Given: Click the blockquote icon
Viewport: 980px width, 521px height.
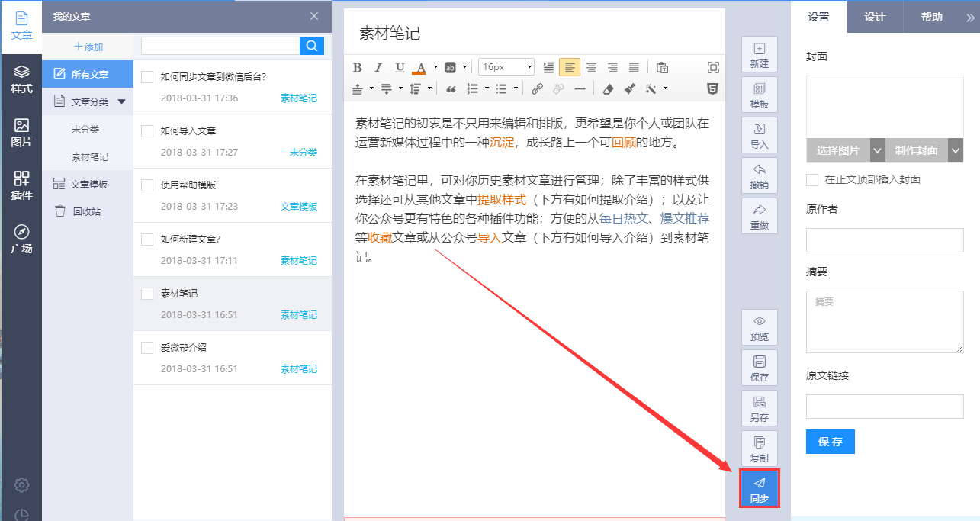Looking at the screenshot, I should (451, 89).
